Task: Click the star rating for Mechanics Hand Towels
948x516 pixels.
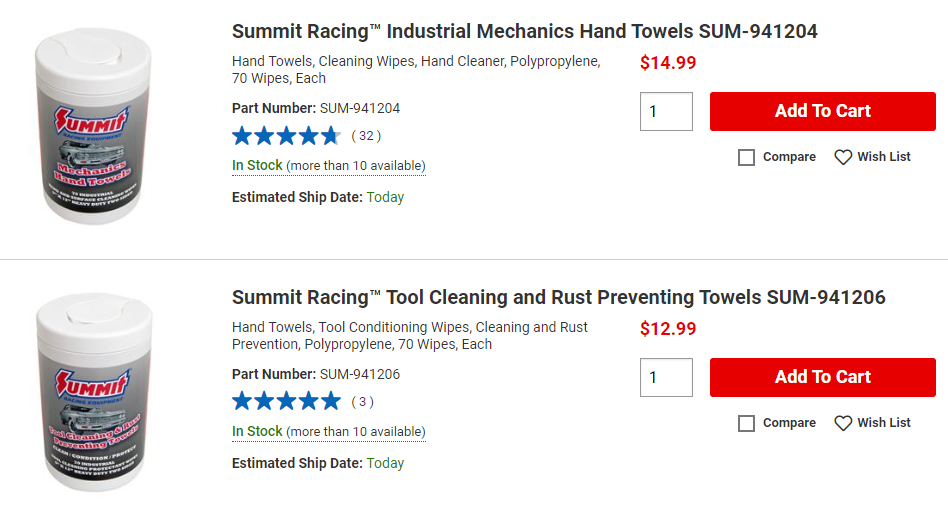Action: [286, 136]
